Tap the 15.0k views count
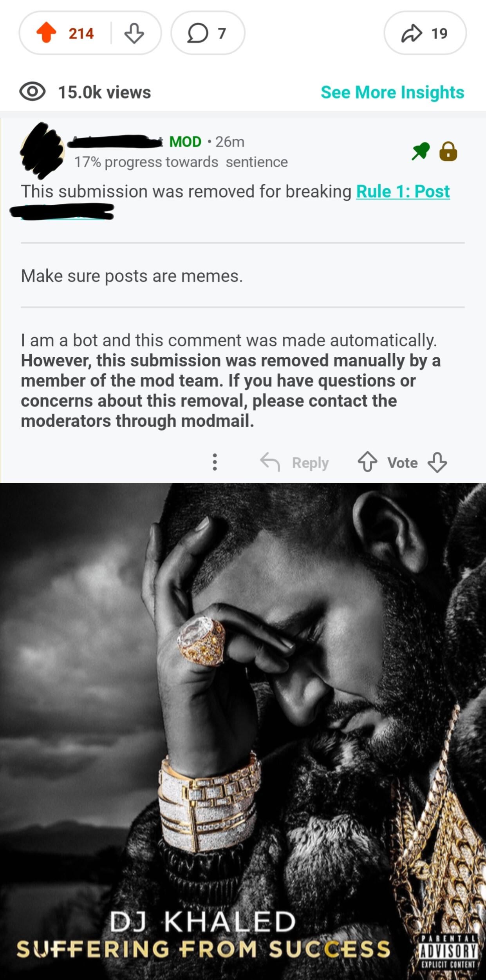This screenshot has width=486, height=980. click(x=105, y=92)
